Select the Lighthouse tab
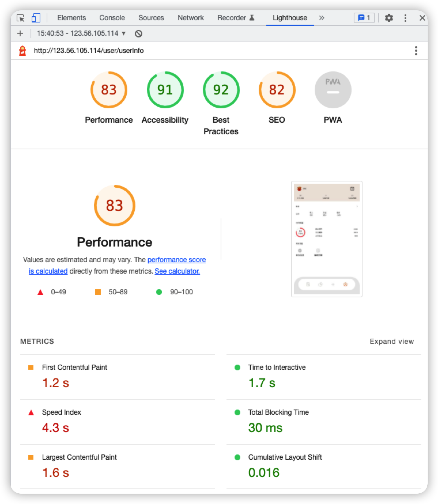 290,18
